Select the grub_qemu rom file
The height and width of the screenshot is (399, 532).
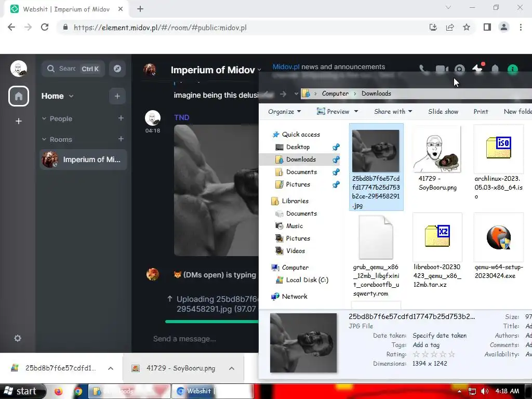[x=376, y=256]
